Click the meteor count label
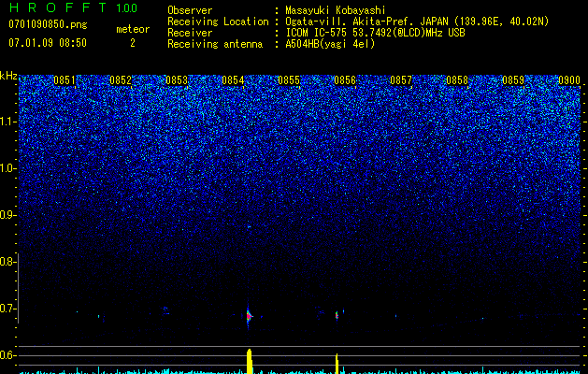Viewport: 588px width, 374px height. [133, 29]
